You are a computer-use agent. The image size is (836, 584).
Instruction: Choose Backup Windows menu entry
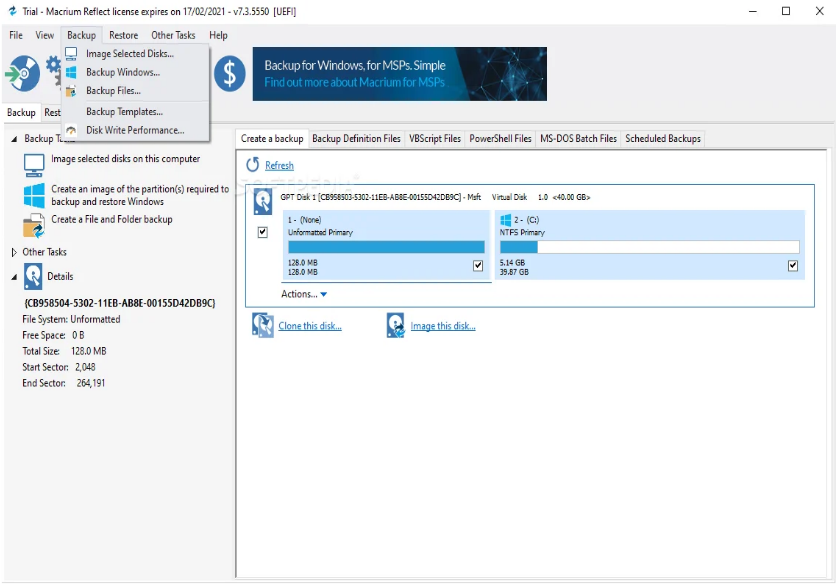pyautogui.click(x=135, y=72)
